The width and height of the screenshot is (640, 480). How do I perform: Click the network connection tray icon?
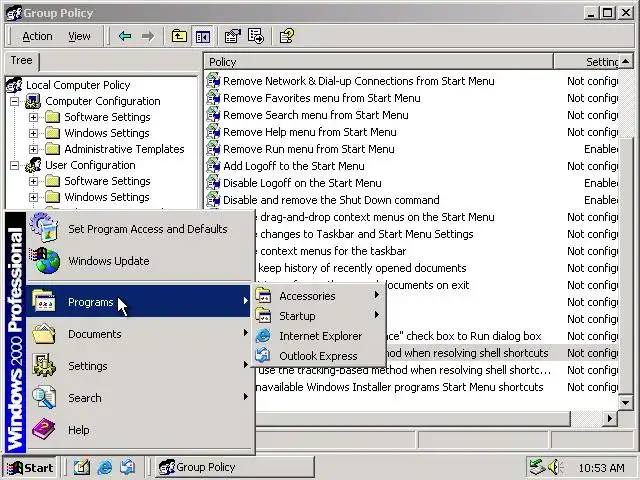537,467
